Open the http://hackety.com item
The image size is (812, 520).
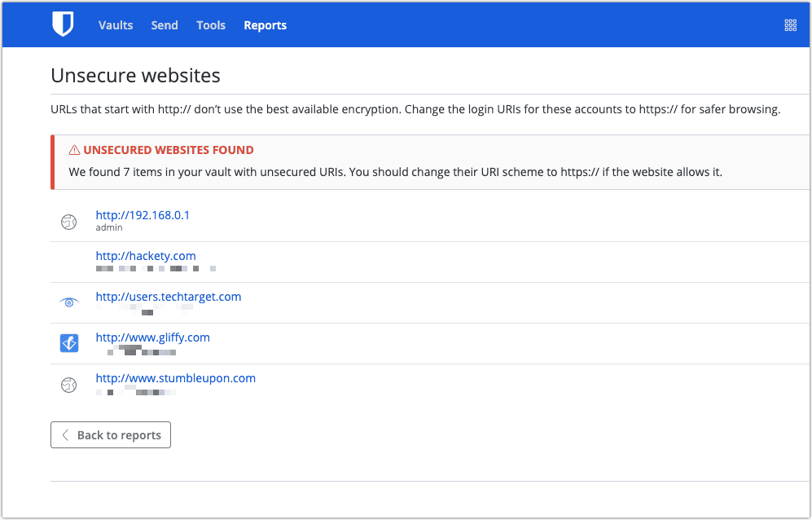click(x=146, y=256)
